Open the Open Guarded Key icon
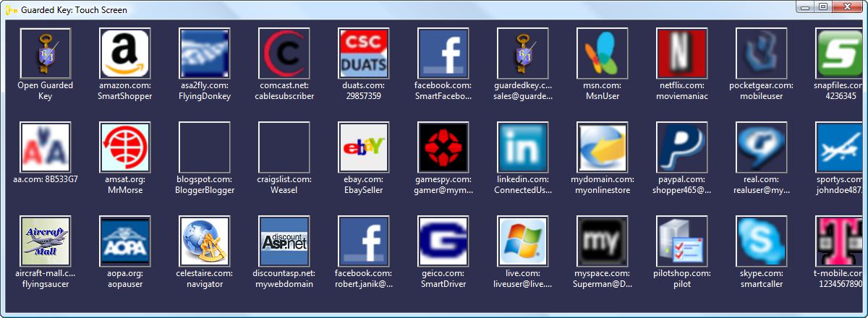Screen dimensions: 868x318 [46, 53]
